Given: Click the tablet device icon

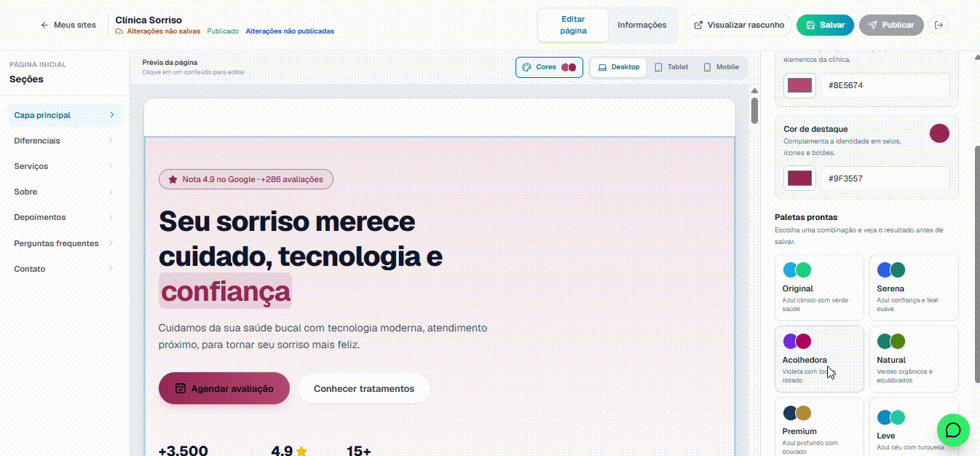Looking at the screenshot, I should 658,67.
